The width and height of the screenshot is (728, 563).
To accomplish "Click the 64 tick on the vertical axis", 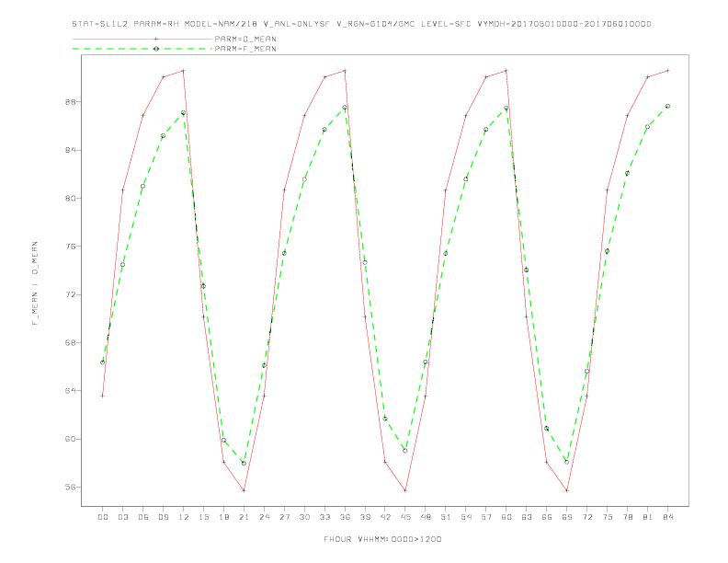I will [x=71, y=391].
